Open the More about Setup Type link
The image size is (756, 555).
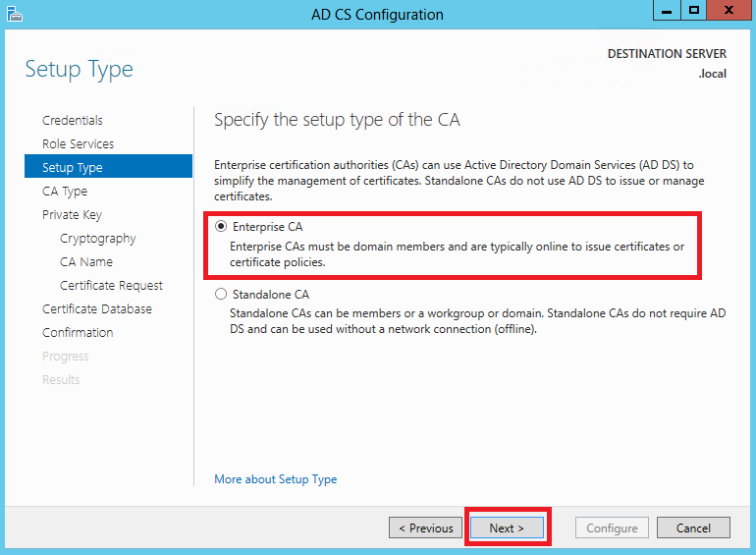click(x=276, y=479)
